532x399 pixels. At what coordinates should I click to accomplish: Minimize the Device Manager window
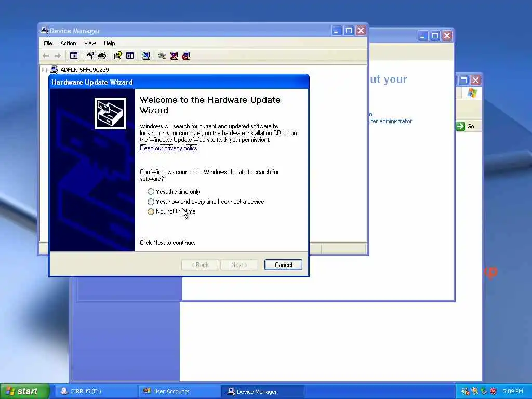(336, 31)
